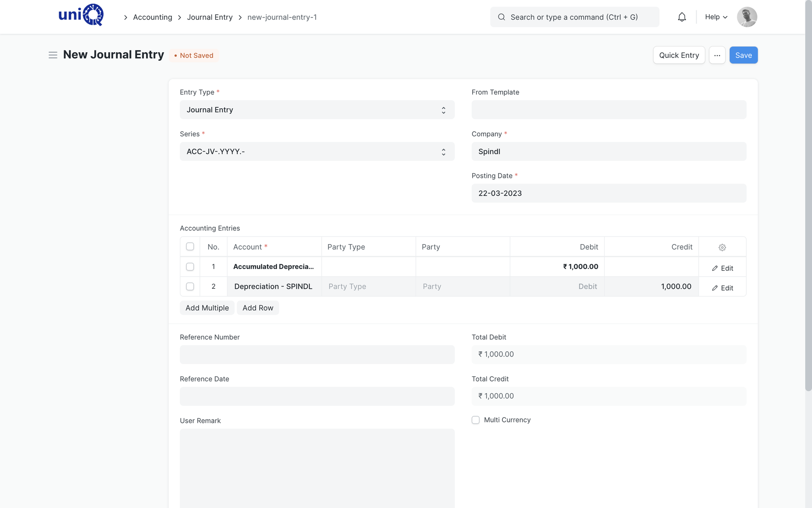Click the User Remark text area
Viewport: 812px width, 508px height.
pyautogui.click(x=317, y=468)
